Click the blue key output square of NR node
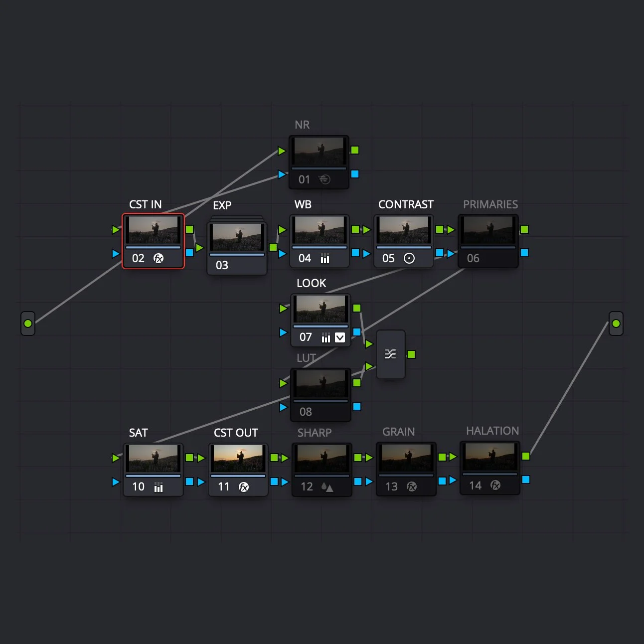Image resolution: width=644 pixels, height=644 pixels. click(x=355, y=174)
